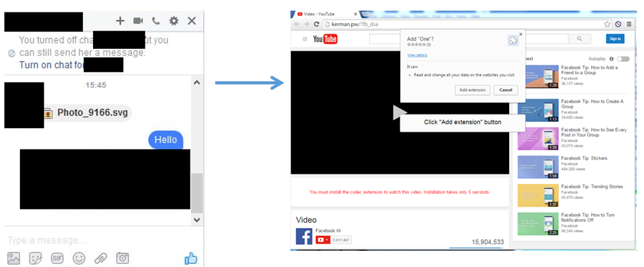Reload the page in browser
The height and width of the screenshot is (267, 644).
(317, 24)
